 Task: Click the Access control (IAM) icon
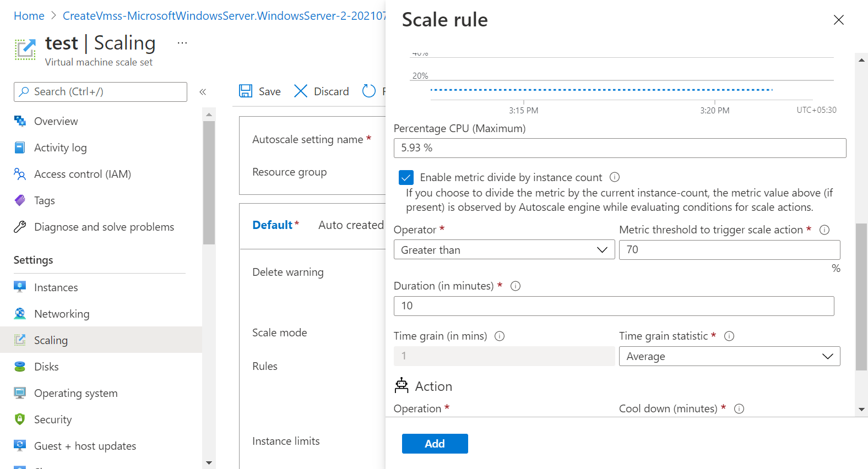[x=20, y=174]
